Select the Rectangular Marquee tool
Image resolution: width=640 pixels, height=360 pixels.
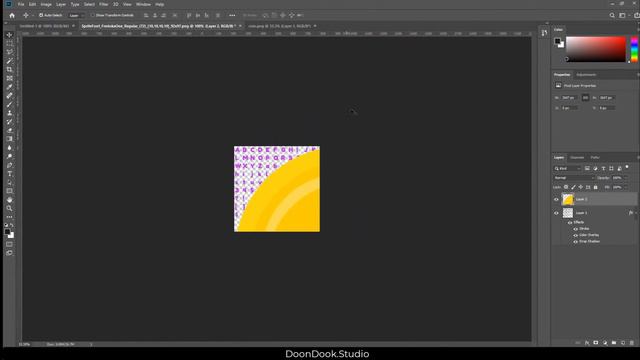[9, 43]
